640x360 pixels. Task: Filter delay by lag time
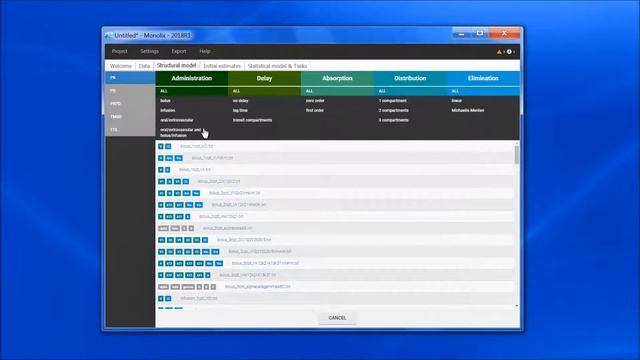point(240,110)
